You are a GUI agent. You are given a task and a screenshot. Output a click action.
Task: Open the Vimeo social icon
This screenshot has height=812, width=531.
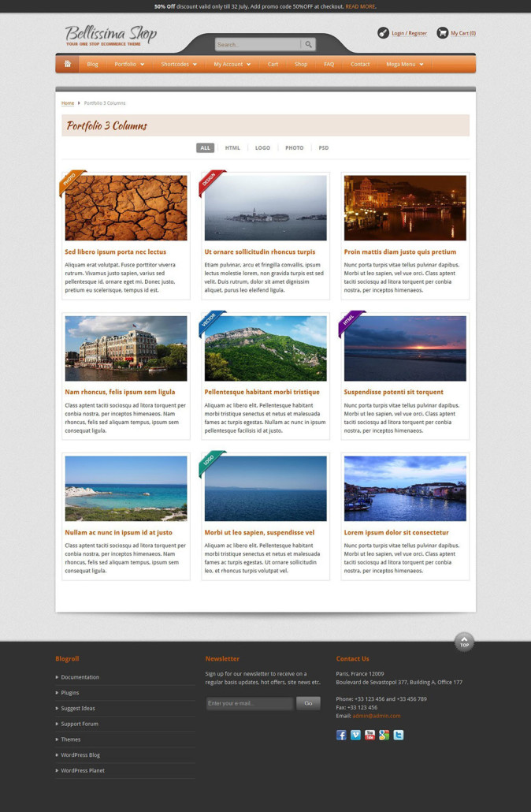(355, 735)
